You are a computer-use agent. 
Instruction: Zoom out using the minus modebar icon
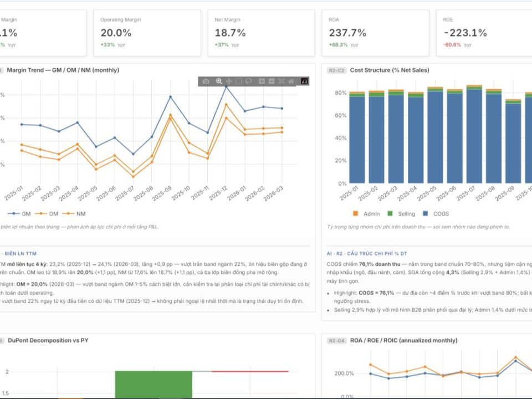(272, 81)
